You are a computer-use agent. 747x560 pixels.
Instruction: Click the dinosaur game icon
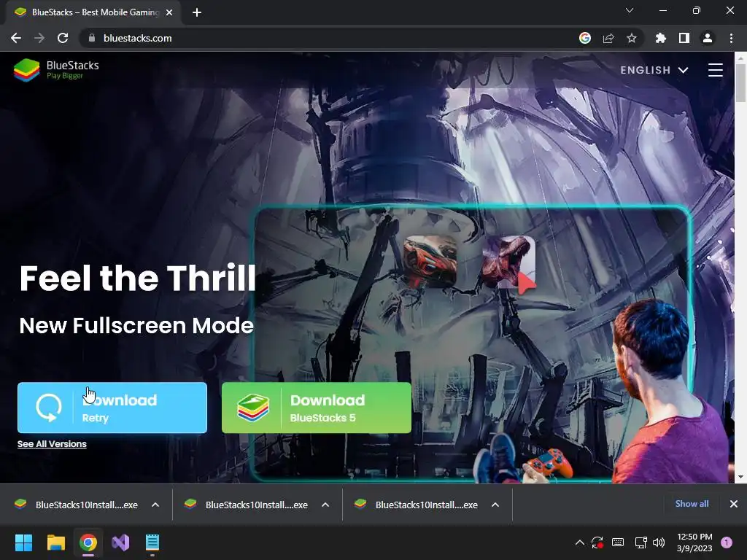point(508,262)
